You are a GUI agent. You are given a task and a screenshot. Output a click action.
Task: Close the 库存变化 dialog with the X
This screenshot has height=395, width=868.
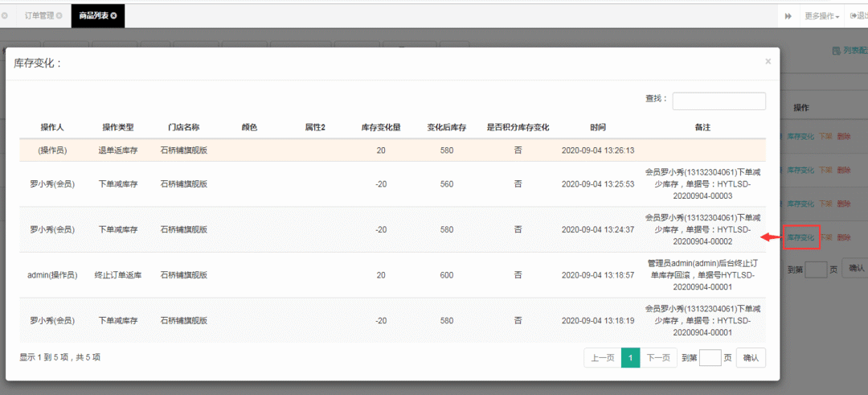pos(768,61)
